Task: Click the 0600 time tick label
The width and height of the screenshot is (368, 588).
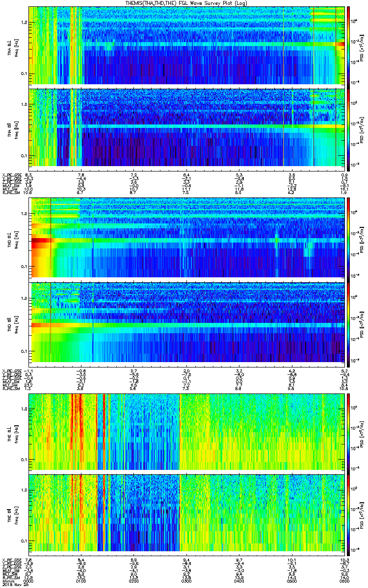Action: point(344,581)
